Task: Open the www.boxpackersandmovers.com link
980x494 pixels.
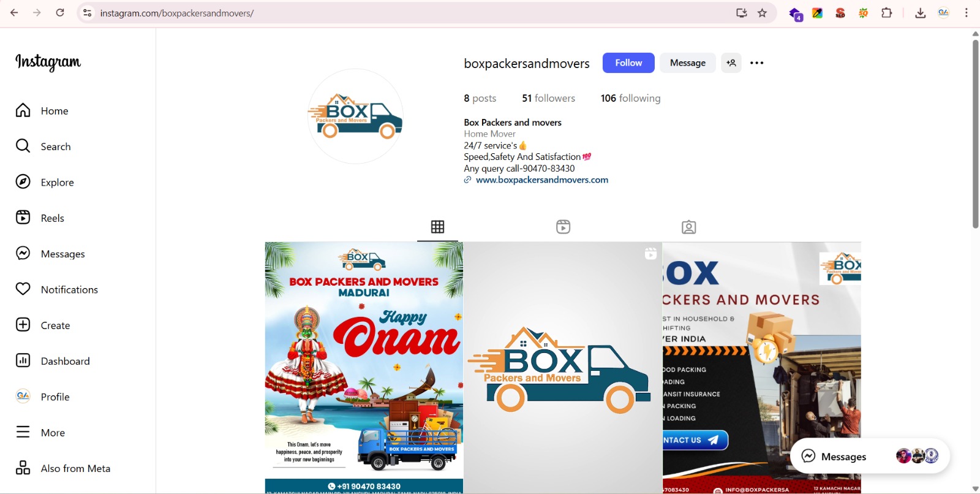Action: coord(541,180)
